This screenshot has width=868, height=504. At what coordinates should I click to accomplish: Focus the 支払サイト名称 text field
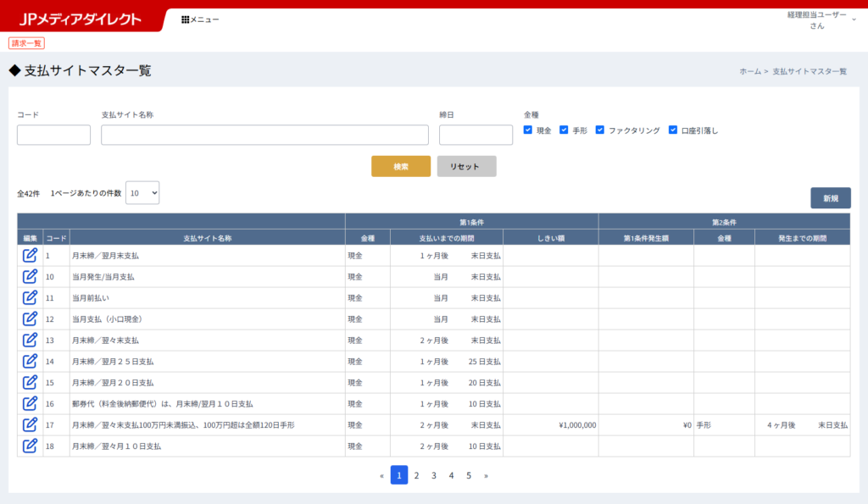click(264, 136)
